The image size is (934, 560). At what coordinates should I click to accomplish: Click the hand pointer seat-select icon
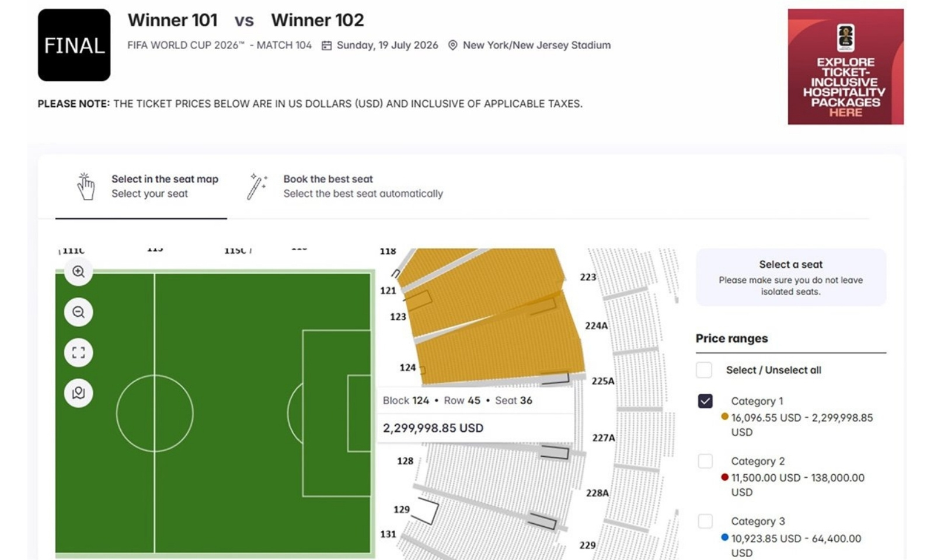coord(85,186)
